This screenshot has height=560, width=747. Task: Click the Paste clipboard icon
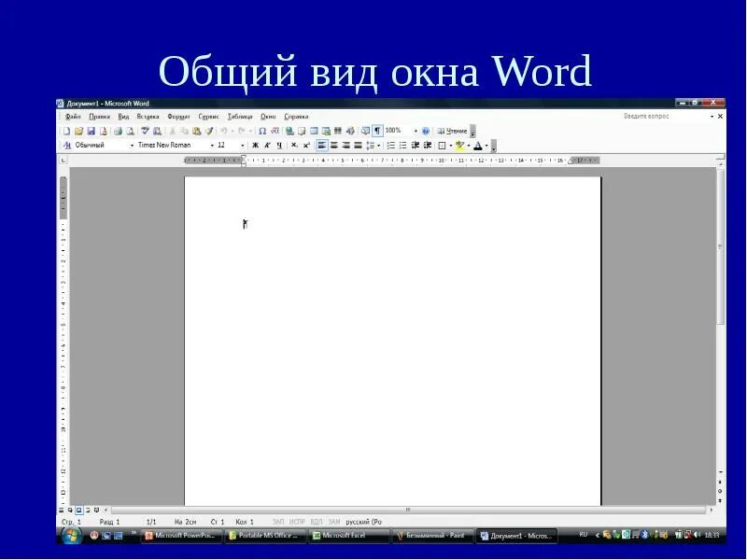[x=196, y=131]
